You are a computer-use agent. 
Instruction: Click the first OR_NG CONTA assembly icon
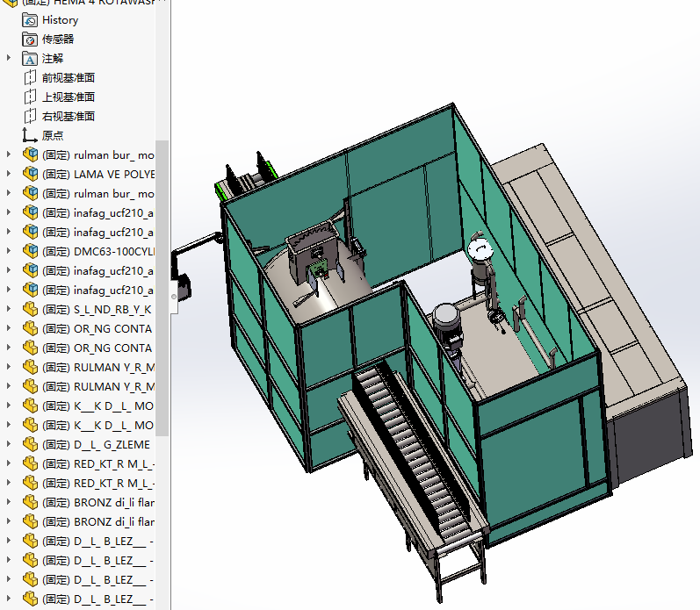click(x=31, y=328)
